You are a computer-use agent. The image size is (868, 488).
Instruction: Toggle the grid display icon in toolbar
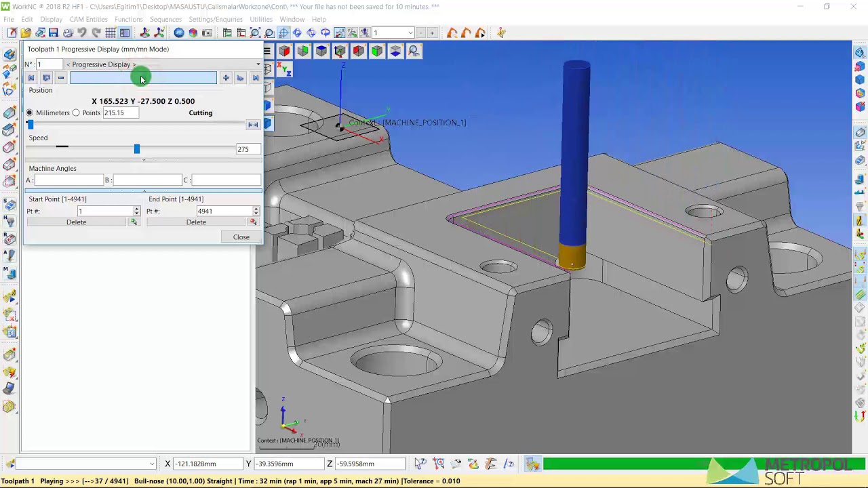click(x=111, y=33)
